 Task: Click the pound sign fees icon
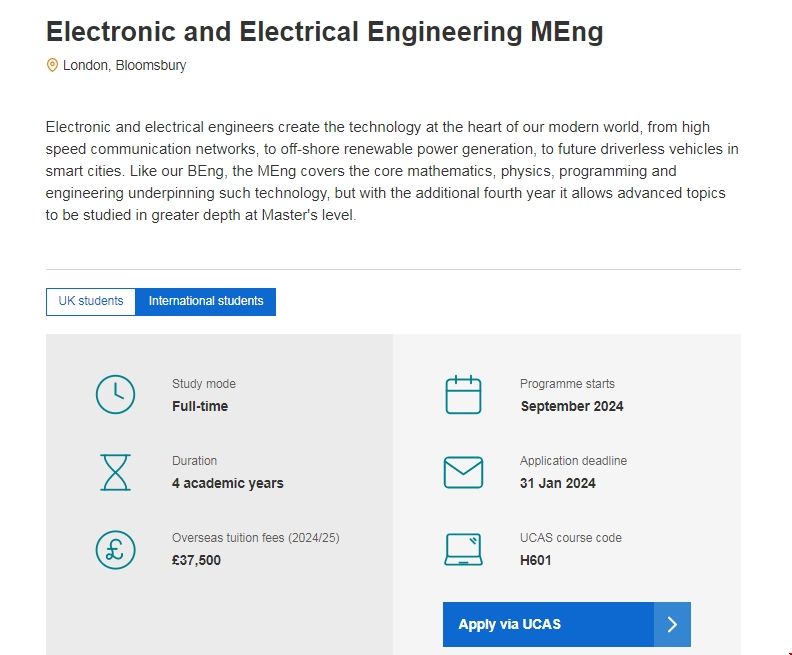click(115, 549)
